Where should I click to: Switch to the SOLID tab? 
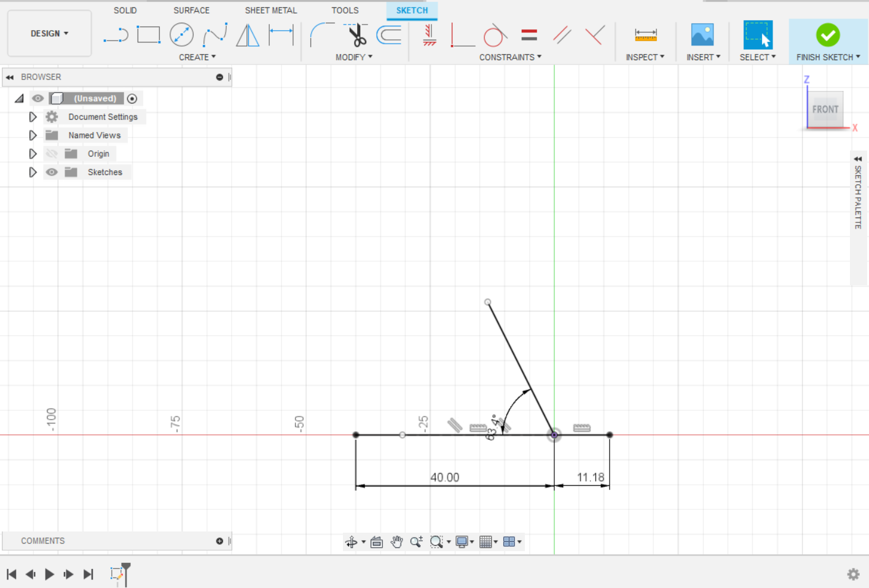click(x=125, y=10)
